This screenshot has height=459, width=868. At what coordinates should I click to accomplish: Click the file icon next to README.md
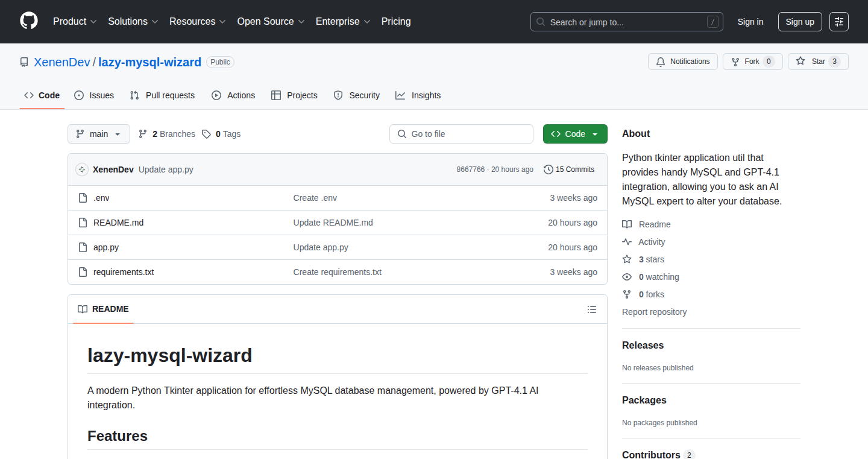tap(83, 223)
